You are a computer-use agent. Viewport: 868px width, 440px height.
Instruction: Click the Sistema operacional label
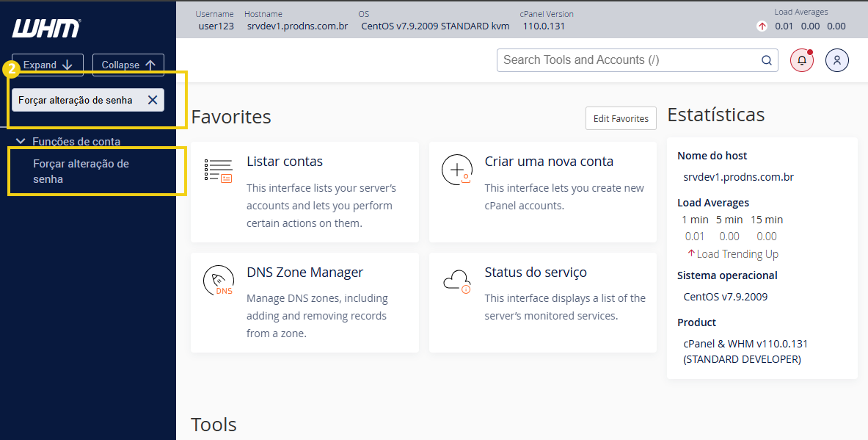coord(727,275)
